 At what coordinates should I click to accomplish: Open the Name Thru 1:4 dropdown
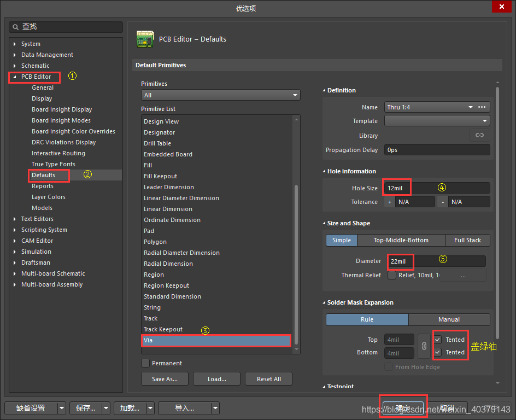[470, 107]
